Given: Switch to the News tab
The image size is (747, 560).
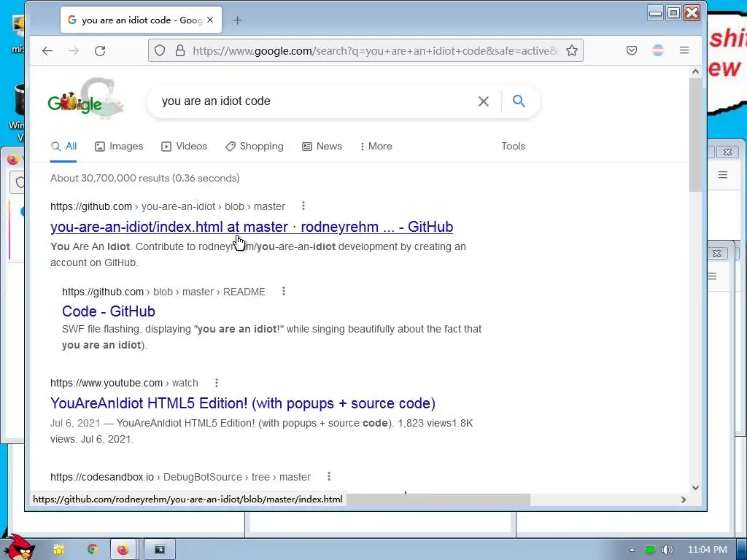Looking at the screenshot, I should (x=322, y=146).
